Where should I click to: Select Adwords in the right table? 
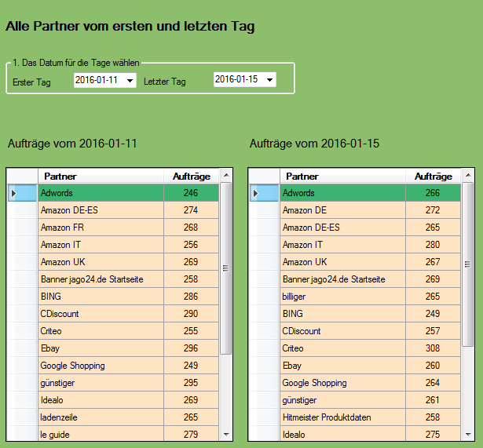(x=342, y=193)
